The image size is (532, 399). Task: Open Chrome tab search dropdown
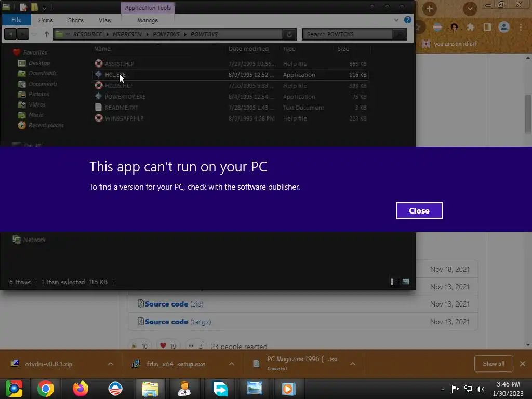pos(470,8)
